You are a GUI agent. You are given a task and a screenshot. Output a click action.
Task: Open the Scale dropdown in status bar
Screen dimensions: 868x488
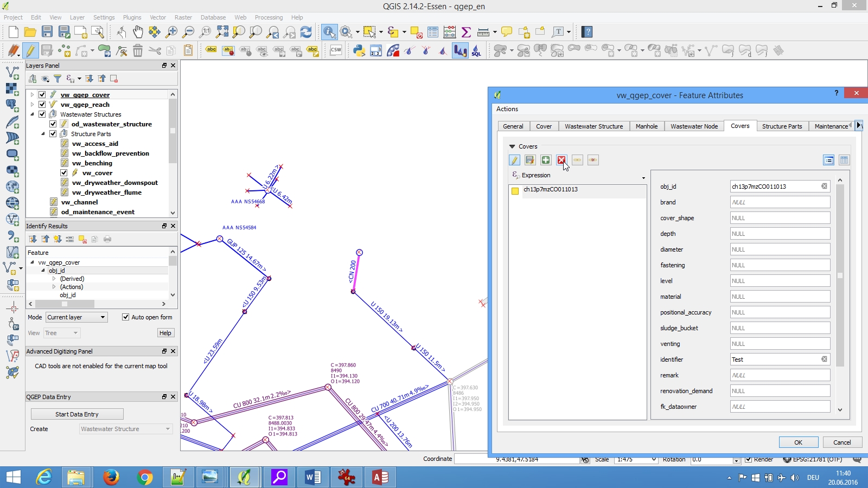[x=654, y=459]
